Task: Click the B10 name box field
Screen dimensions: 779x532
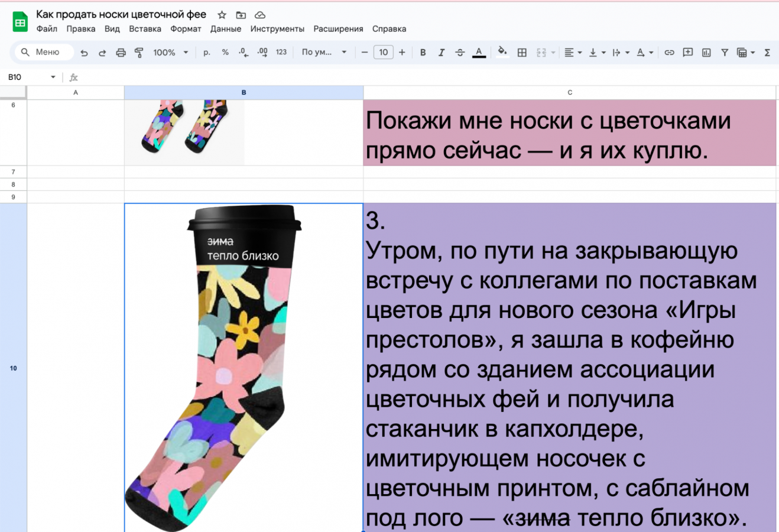Action: pos(27,77)
